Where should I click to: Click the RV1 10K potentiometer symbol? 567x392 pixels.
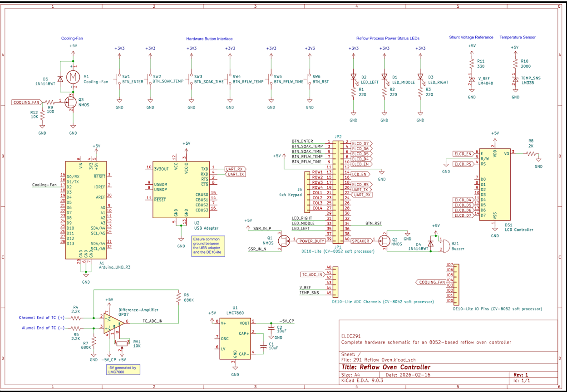[x=121, y=343]
